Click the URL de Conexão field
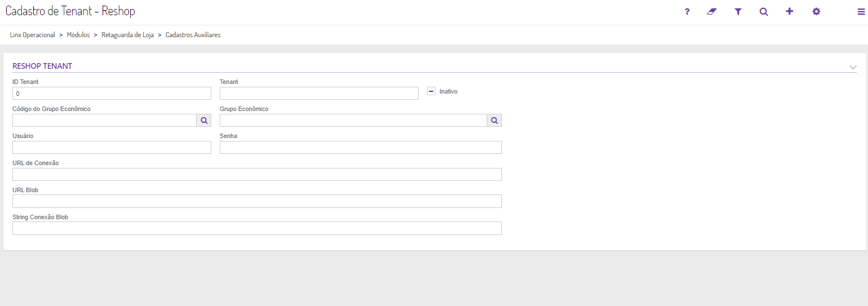 pos(257,174)
